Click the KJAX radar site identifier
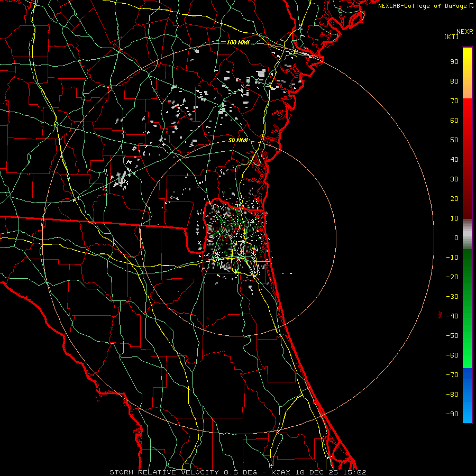This screenshot has width=476, height=476. pos(281,472)
